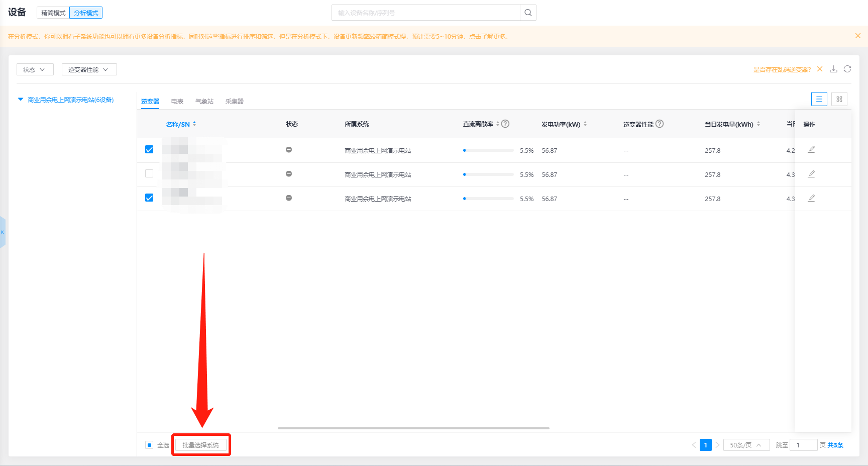The width and height of the screenshot is (868, 466).
Task: Switch to 精简模式 mode
Action: (53, 13)
